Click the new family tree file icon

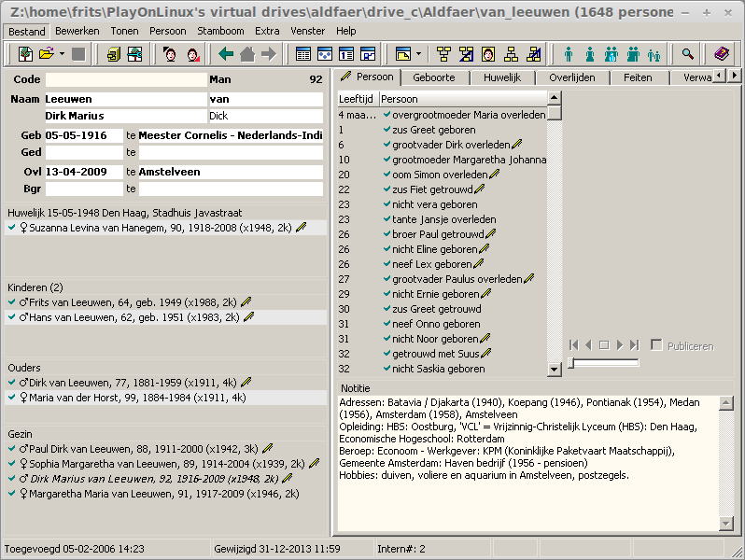25,54
